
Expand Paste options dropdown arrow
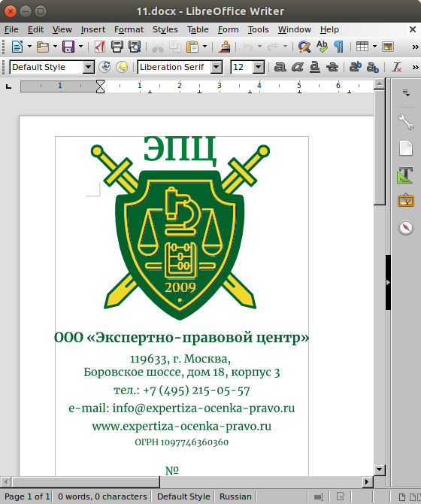pos(205,47)
